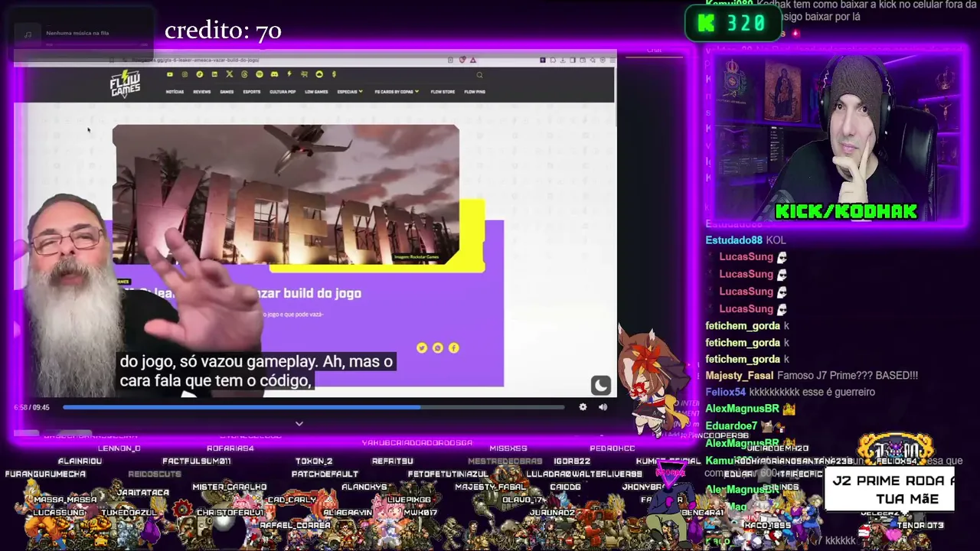Click the search magnifier on Flow Games

click(479, 75)
